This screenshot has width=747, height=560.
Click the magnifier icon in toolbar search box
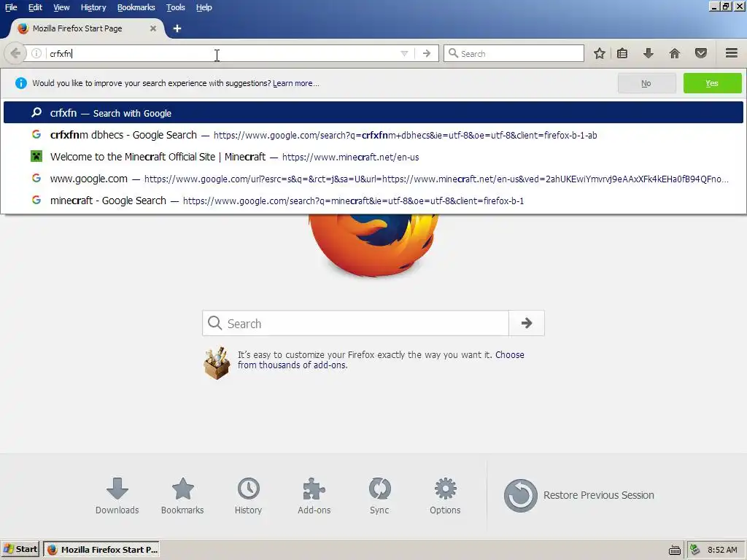[x=453, y=53]
